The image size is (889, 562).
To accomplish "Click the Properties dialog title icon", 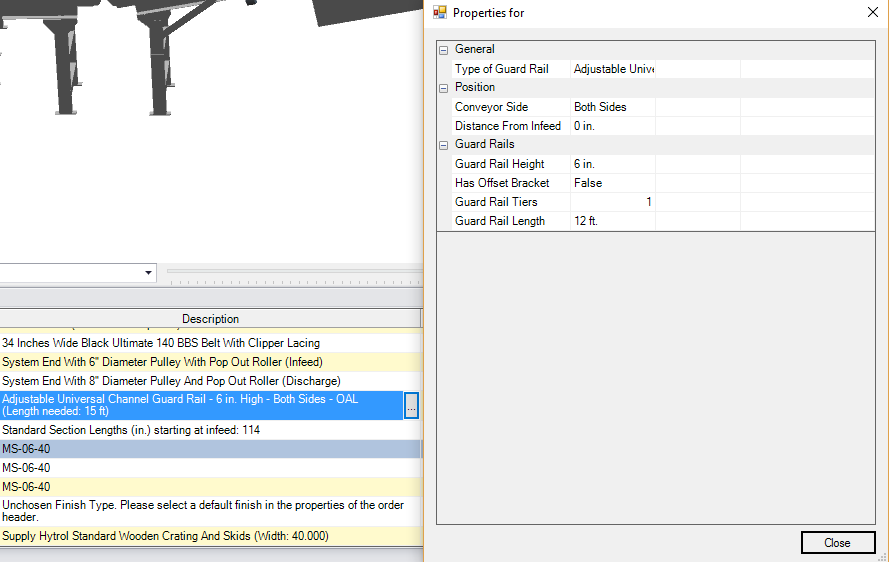I will (440, 12).
